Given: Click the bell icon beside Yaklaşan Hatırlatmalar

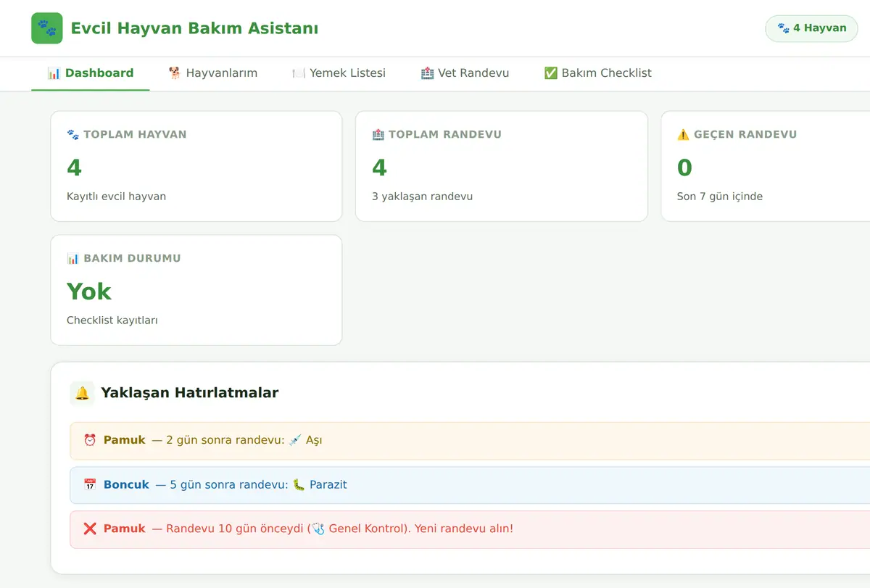Looking at the screenshot, I should pos(82,393).
